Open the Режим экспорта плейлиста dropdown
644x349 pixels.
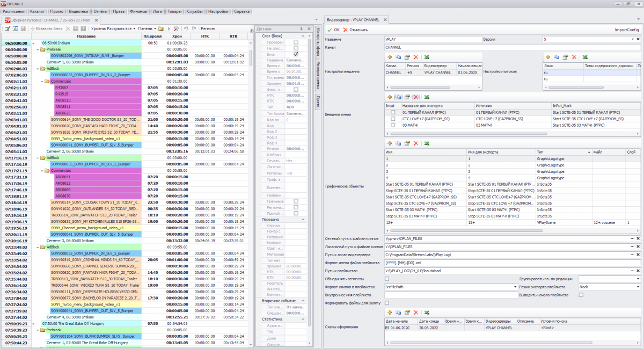[638, 287]
